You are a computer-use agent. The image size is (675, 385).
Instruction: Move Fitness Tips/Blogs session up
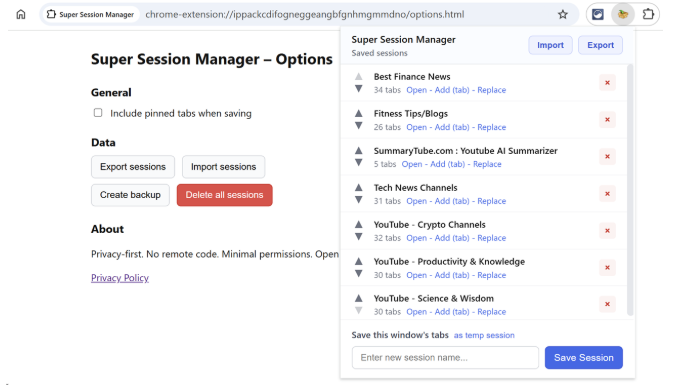pos(359,113)
